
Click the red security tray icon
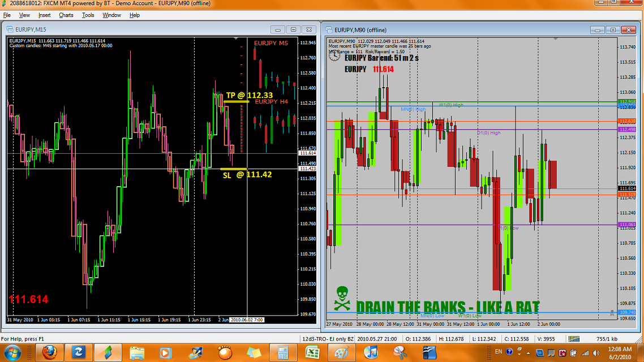[x=563, y=353]
